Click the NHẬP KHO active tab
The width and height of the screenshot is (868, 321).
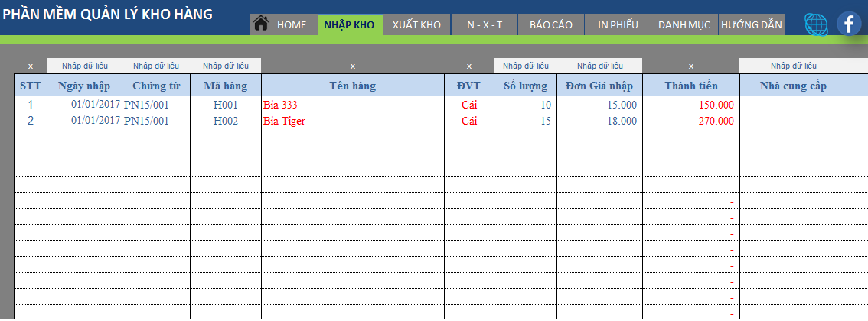349,24
